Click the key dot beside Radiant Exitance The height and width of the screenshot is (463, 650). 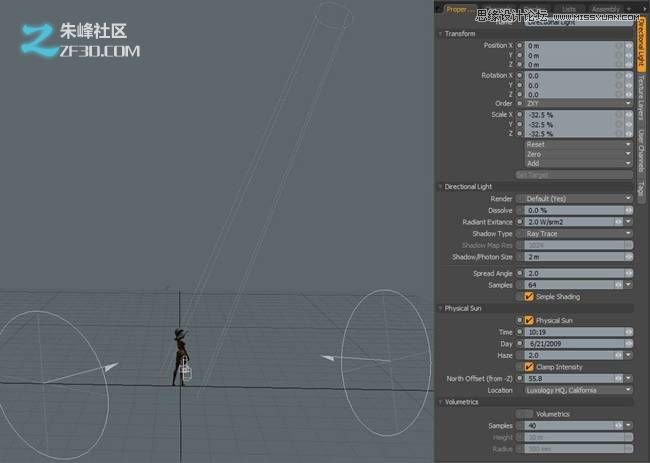tap(521, 222)
